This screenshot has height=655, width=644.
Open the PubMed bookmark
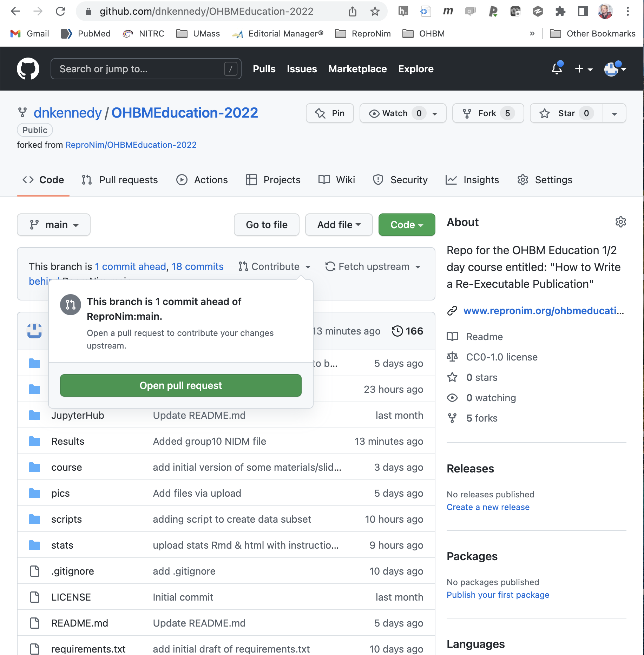[x=86, y=34]
